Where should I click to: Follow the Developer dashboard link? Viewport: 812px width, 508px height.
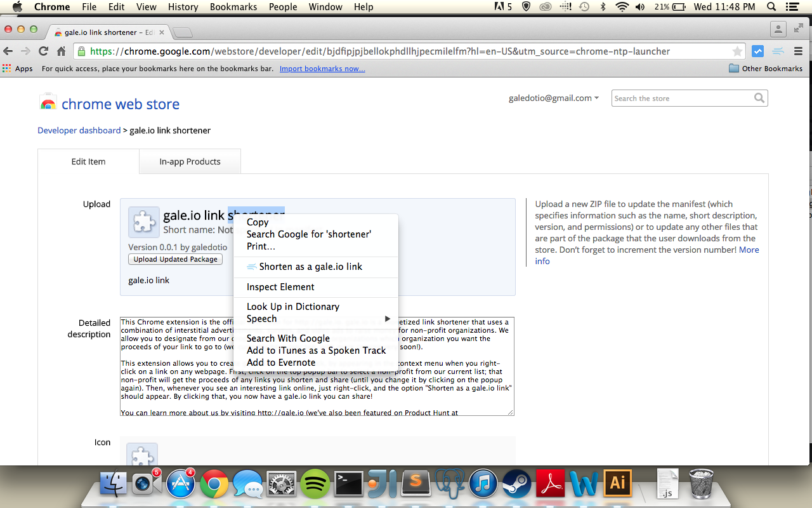(x=79, y=130)
